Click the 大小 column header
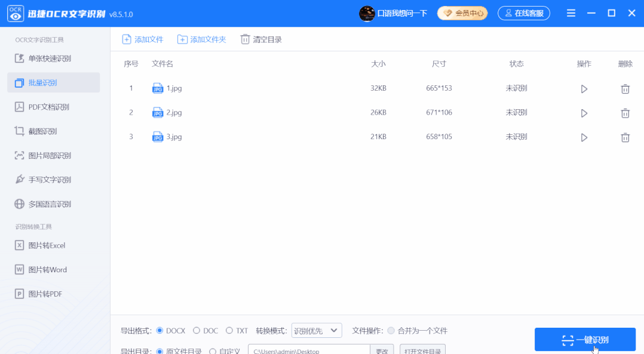This screenshot has height=354, width=644. pos(378,64)
